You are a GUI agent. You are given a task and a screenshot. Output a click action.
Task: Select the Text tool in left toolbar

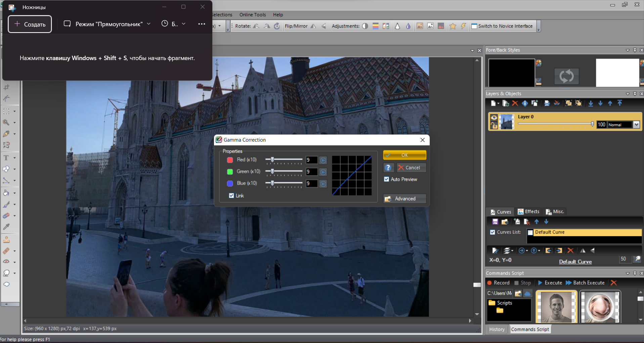point(6,158)
